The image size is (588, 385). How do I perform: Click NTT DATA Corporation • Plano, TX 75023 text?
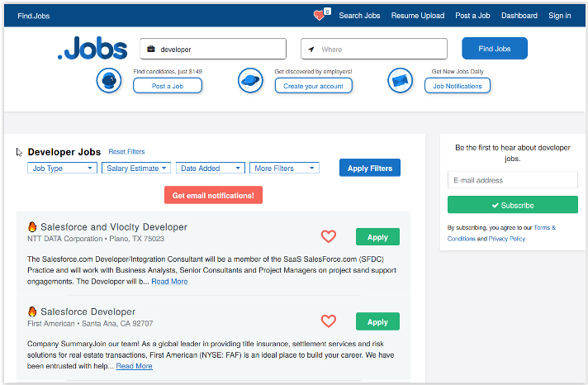pos(96,239)
